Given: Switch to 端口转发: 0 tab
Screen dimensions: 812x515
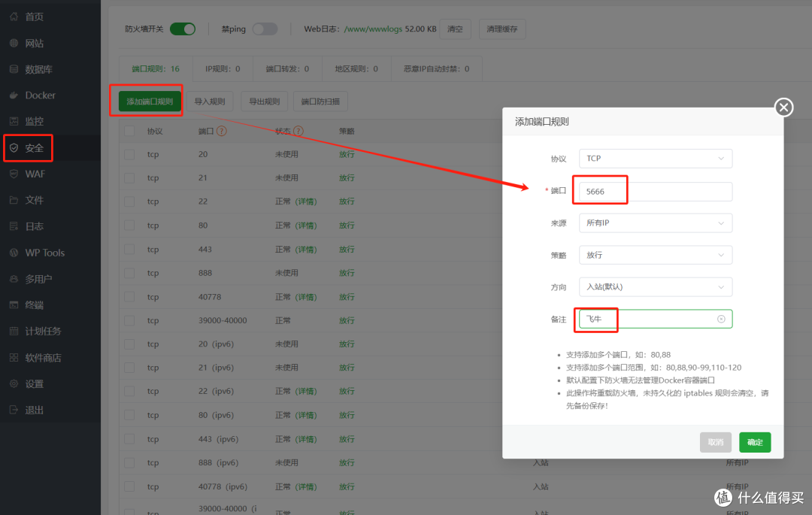Looking at the screenshot, I should click(x=287, y=69).
